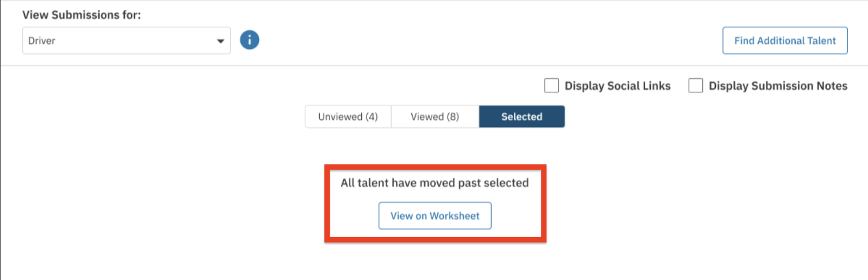Click the View on Worksheet button
Image resolution: width=868 pixels, height=280 pixels.
435,216
